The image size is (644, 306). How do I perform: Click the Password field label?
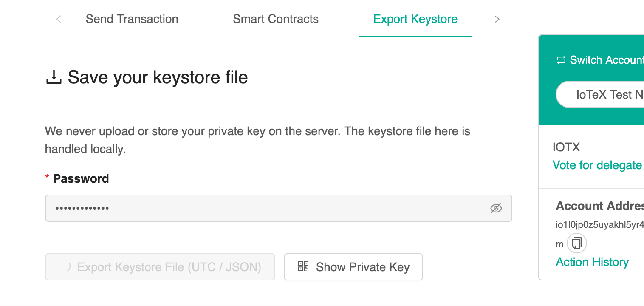pos(81,178)
